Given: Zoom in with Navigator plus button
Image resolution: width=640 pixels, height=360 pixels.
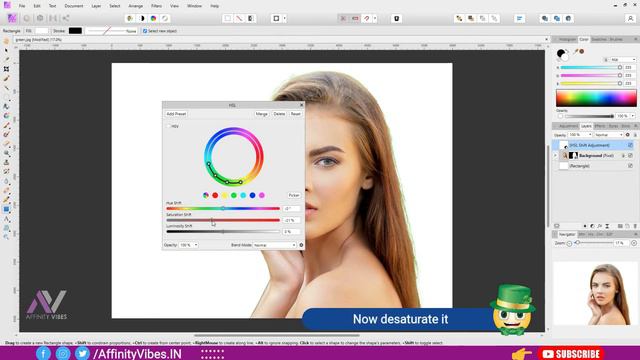Looking at the screenshot, I should point(634,243).
